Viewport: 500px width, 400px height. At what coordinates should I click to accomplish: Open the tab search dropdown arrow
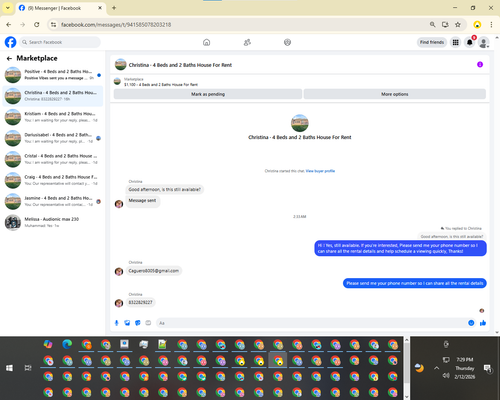pos(8,8)
